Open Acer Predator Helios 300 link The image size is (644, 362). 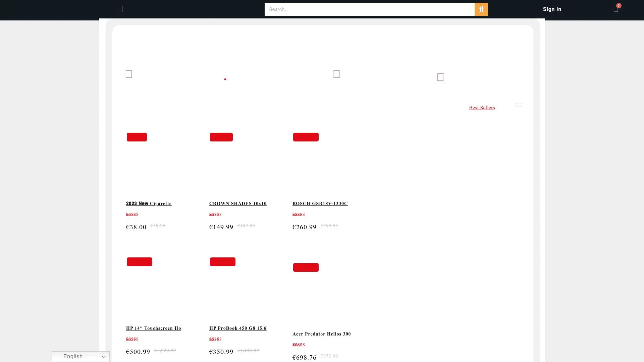click(321, 334)
